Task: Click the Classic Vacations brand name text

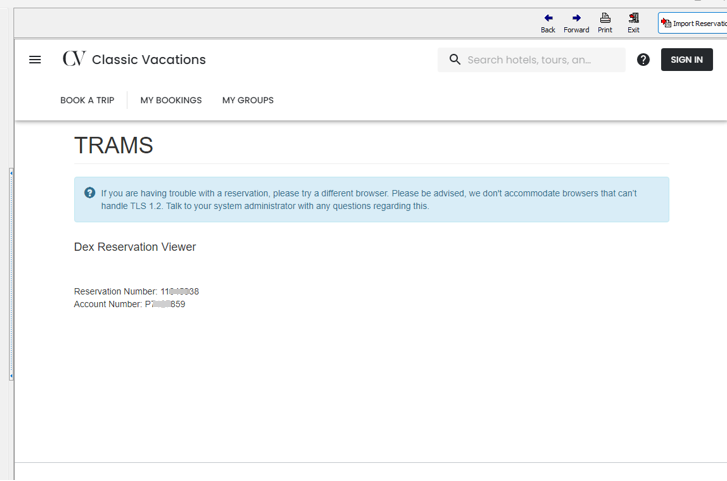Action: [x=149, y=59]
